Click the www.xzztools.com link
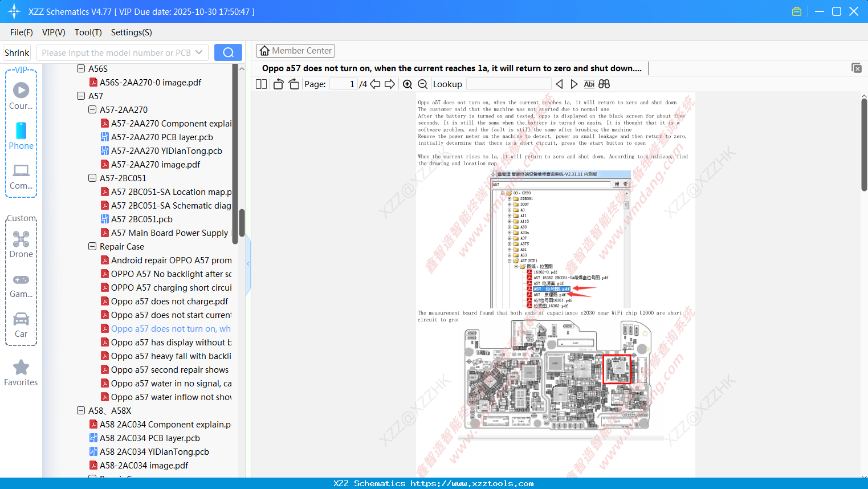The height and width of the screenshot is (489, 868). pyautogui.click(x=472, y=483)
